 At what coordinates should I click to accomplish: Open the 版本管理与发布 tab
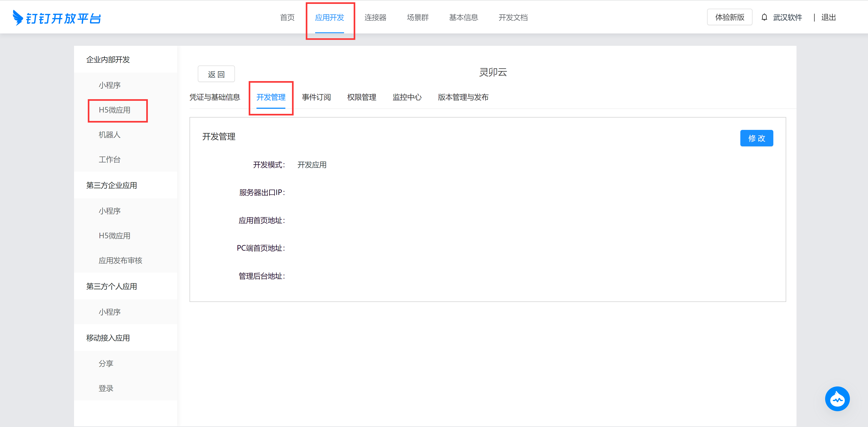463,97
